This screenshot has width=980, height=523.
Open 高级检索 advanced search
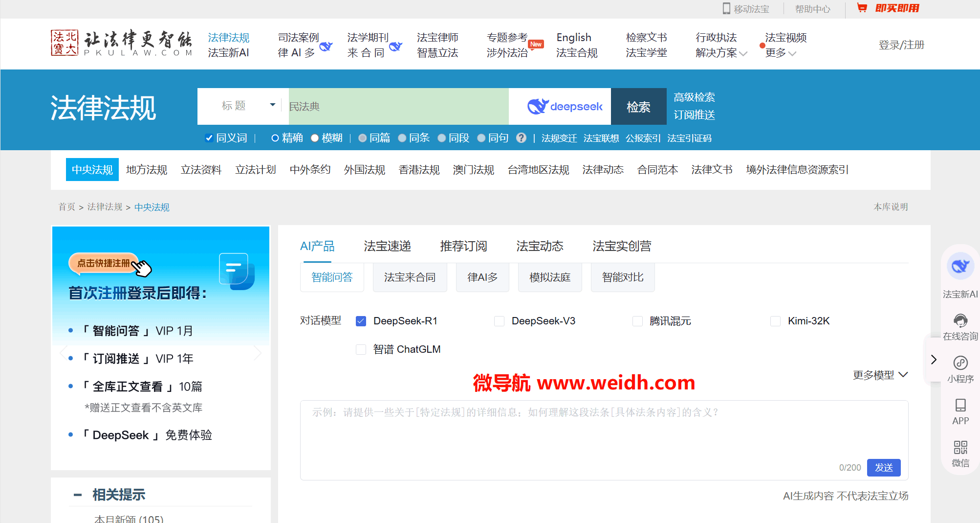[x=694, y=97]
